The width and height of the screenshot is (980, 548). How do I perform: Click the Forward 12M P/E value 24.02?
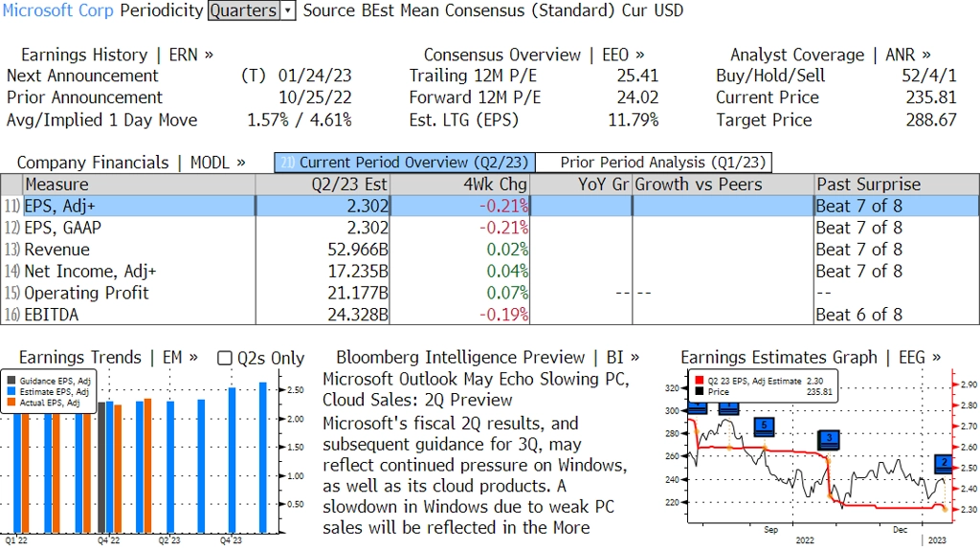click(x=637, y=99)
